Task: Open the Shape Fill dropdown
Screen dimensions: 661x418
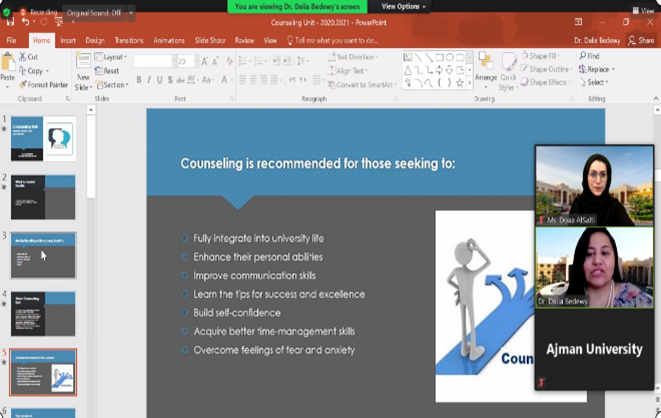Action: point(550,56)
